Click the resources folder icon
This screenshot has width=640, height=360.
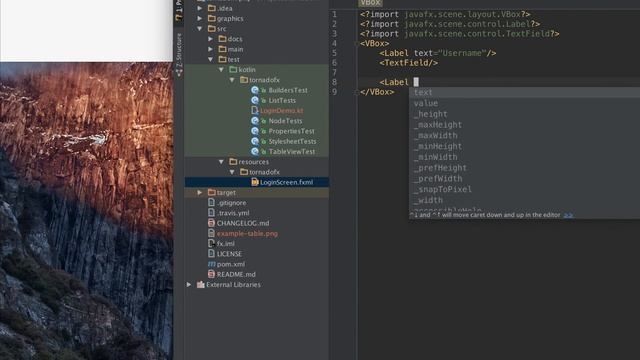pos(233,162)
